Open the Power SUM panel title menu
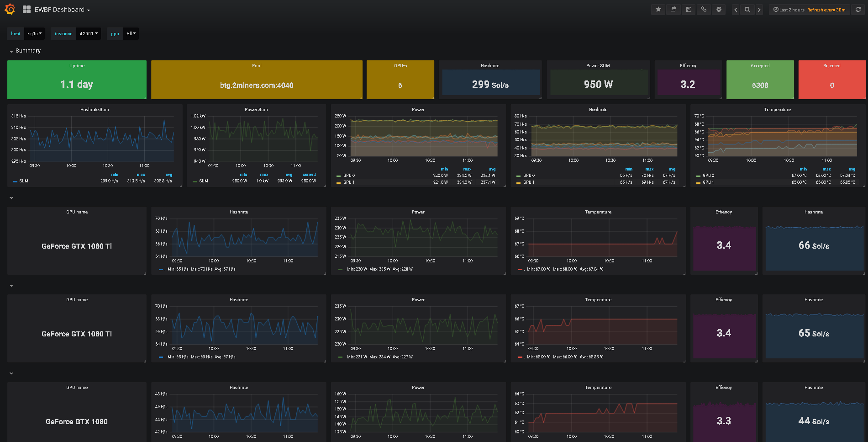Image resolution: width=868 pixels, height=442 pixels. click(598, 66)
